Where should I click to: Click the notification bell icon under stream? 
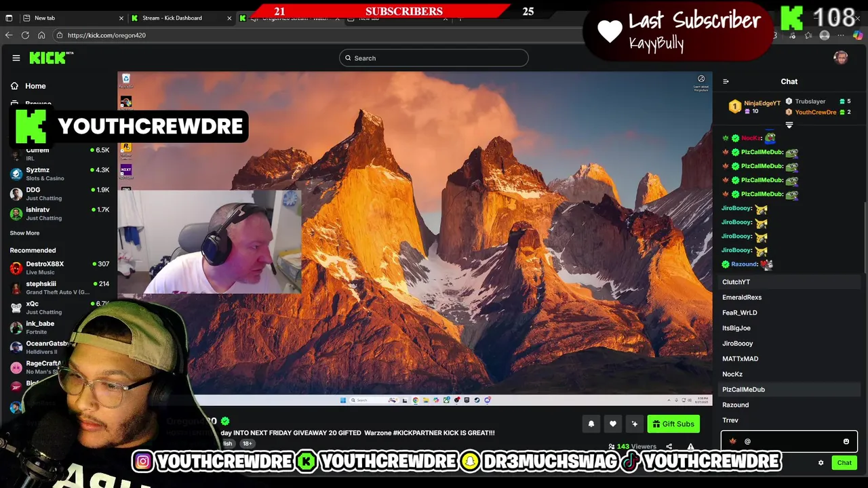pos(591,424)
